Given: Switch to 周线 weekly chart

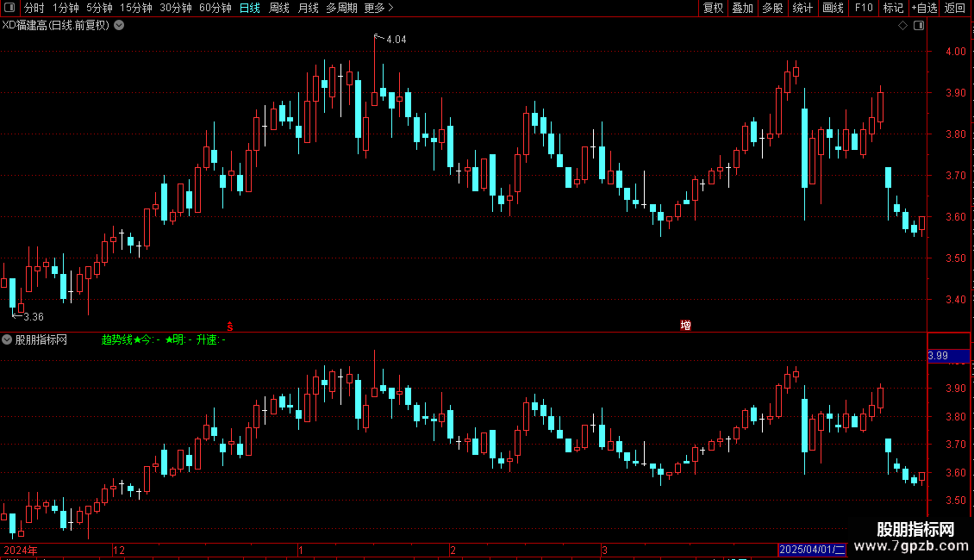Looking at the screenshot, I should click(279, 8).
